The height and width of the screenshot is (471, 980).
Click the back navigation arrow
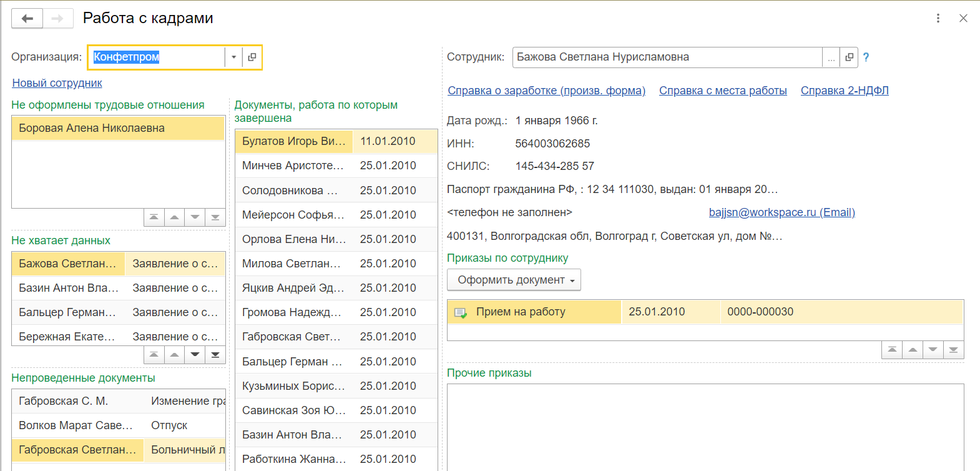click(27, 19)
